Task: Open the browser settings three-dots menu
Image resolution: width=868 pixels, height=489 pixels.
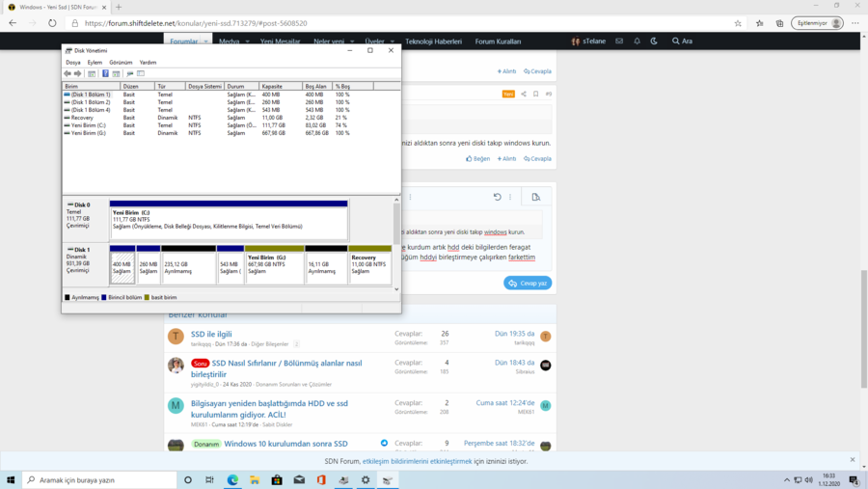Action: pyautogui.click(x=855, y=23)
